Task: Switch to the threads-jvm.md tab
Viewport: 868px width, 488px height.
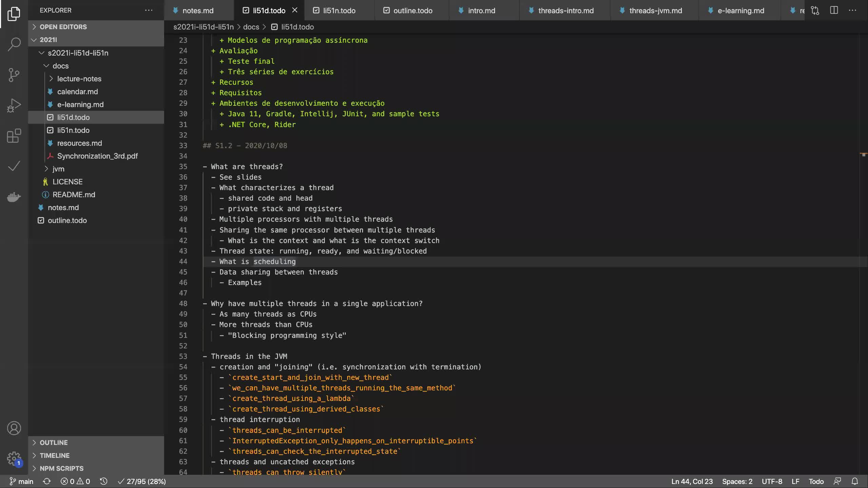Action: click(x=654, y=11)
